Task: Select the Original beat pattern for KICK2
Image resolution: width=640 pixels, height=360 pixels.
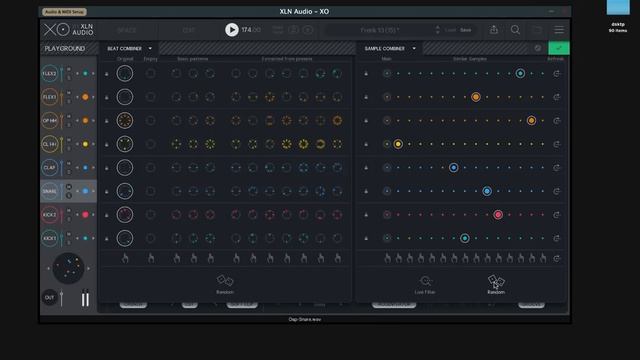Action: [125, 215]
